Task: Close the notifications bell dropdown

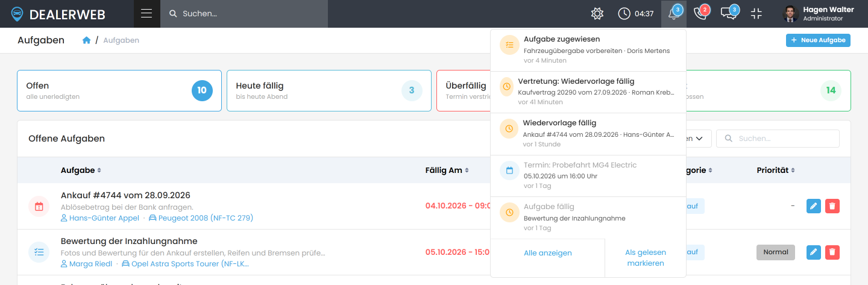Action: click(674, 14)
